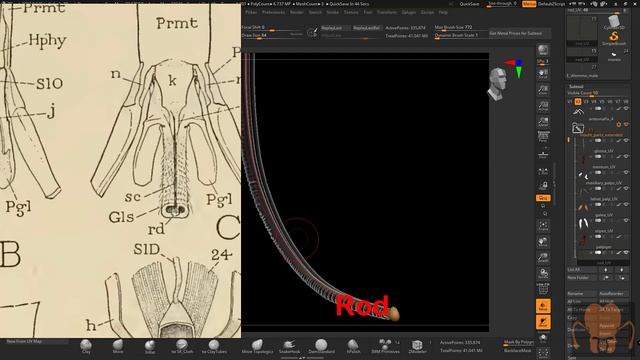
Task: Click the head camera view indicator
Action: tap(497, 84)
